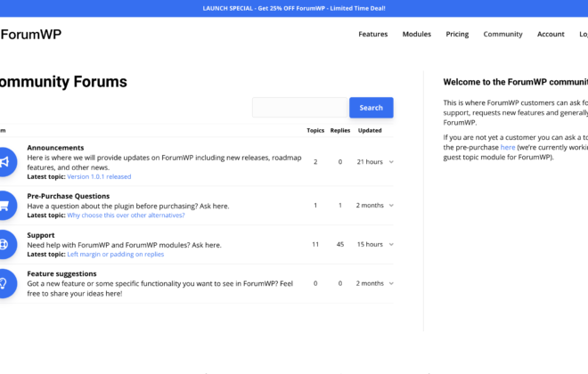Click the '21 hours' updated value

[x=370, y=162]
